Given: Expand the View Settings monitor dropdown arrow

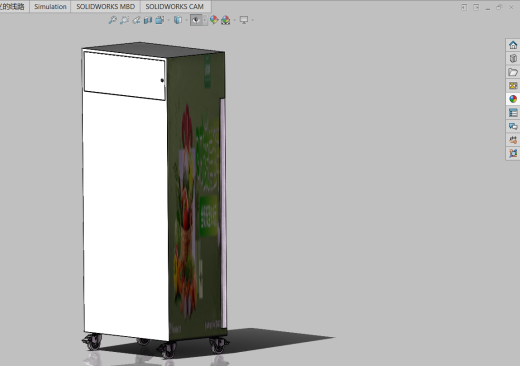Looking at the screenshot, I should coord(252,20).
